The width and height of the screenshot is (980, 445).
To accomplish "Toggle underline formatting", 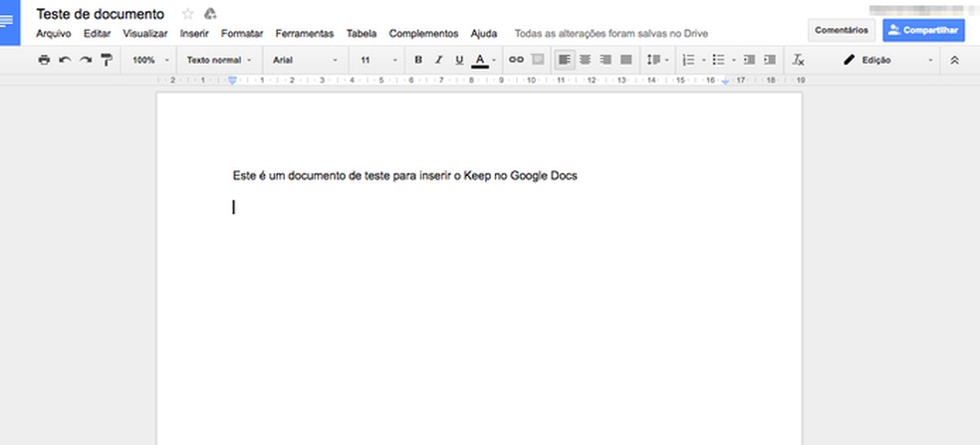I will point(459,60).
